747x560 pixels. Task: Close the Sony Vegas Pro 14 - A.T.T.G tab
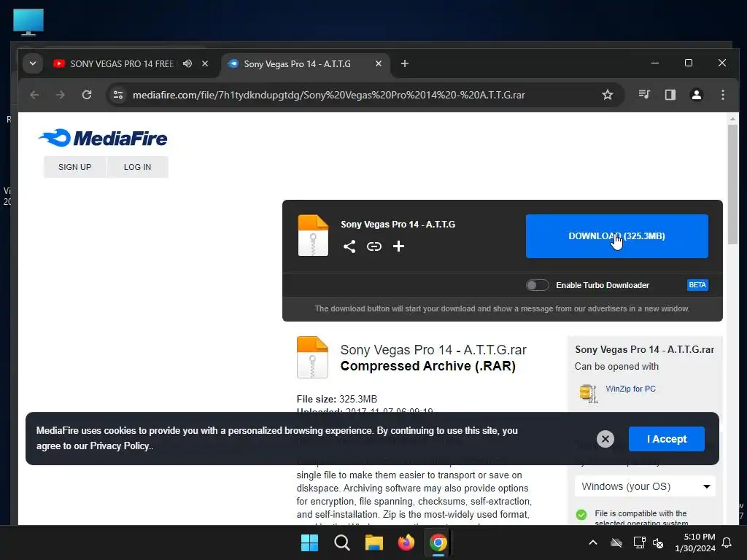(379, 63)
